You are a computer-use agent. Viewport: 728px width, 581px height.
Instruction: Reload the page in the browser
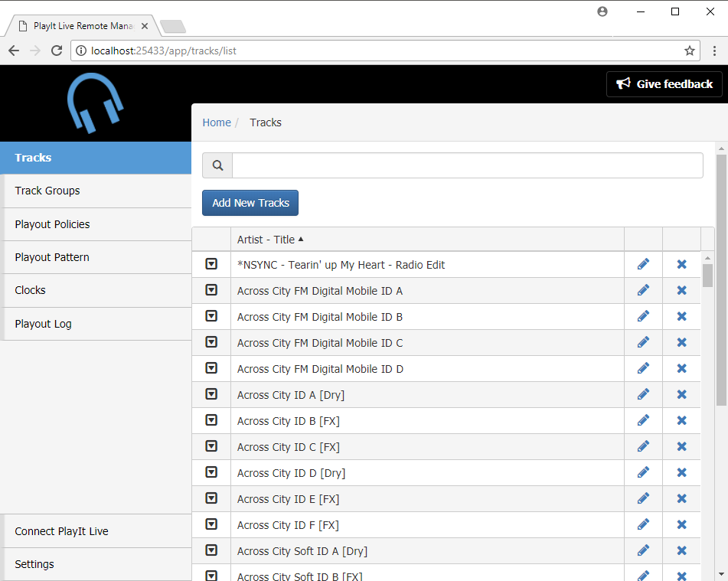[x=56, y=51]
